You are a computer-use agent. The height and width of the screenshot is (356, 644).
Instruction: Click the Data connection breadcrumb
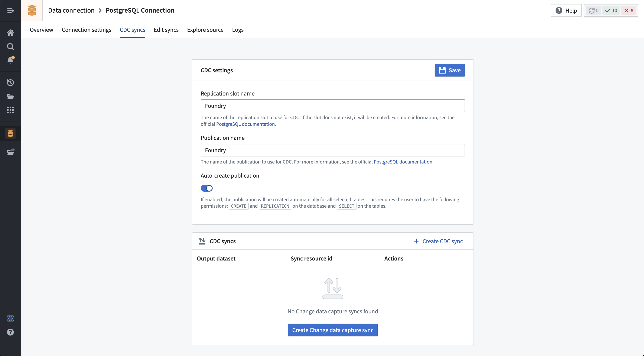pyautogui.click(x=71, y=10)
